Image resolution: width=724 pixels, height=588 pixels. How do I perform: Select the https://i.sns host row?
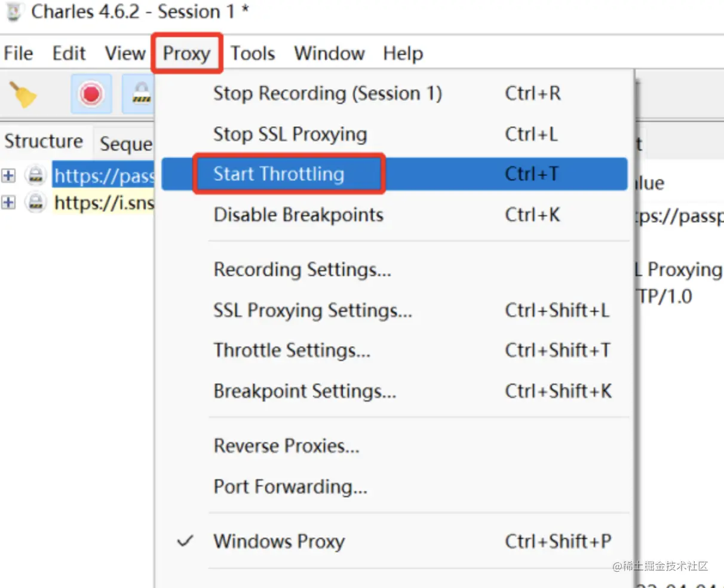[x=103, y=203]
